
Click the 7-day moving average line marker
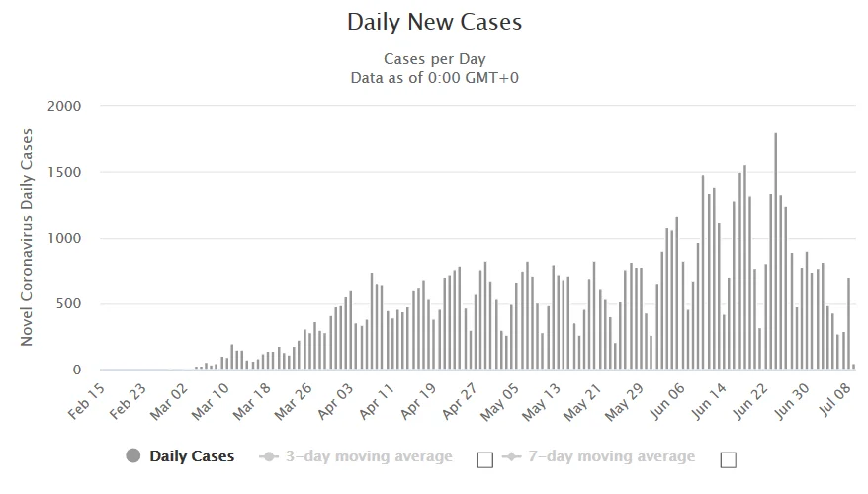510,456
